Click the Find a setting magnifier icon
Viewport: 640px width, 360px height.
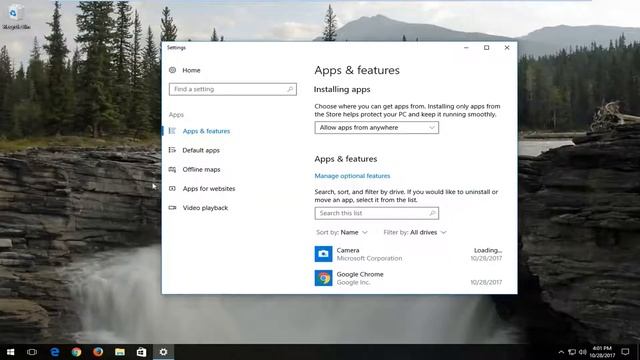290,89
